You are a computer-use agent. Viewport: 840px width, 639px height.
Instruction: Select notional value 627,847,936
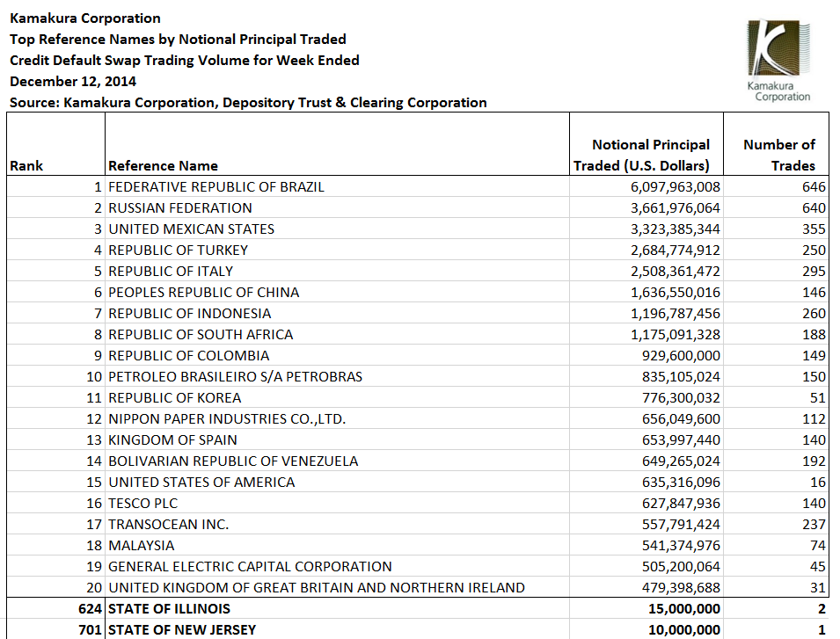coord(682,504)
